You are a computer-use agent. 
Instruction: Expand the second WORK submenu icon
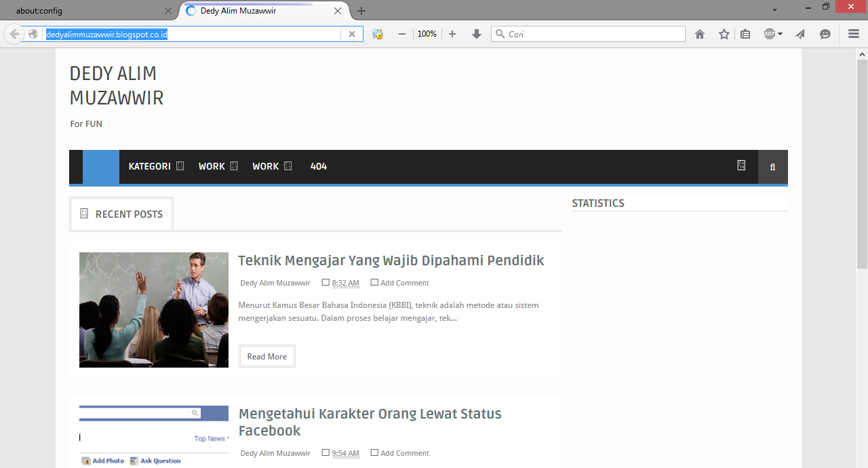point(288,166)
